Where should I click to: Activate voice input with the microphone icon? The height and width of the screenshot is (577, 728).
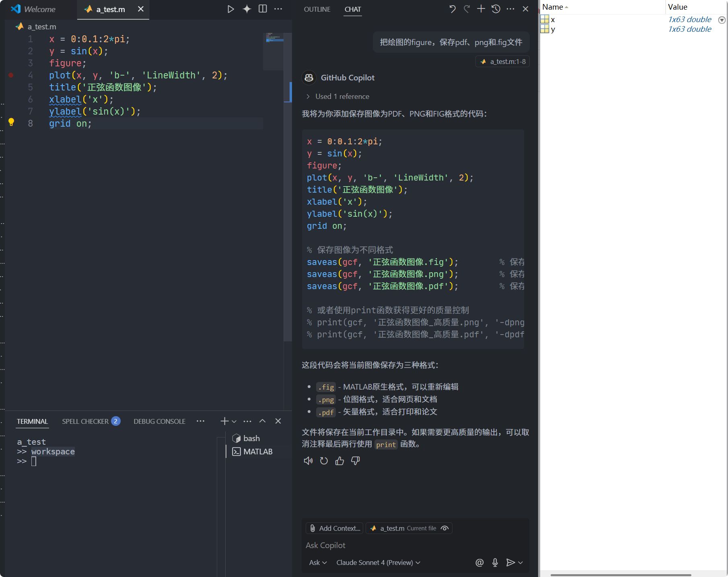click(495, 563)
